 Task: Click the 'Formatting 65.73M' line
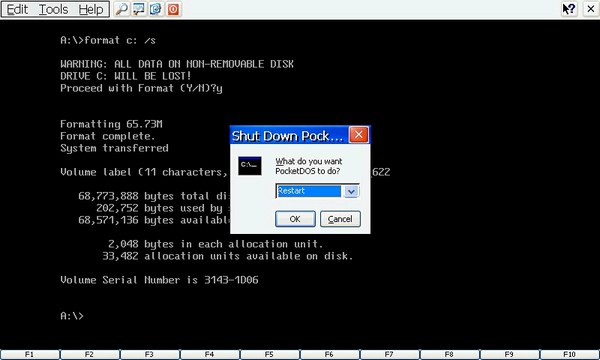pos(111,124)
